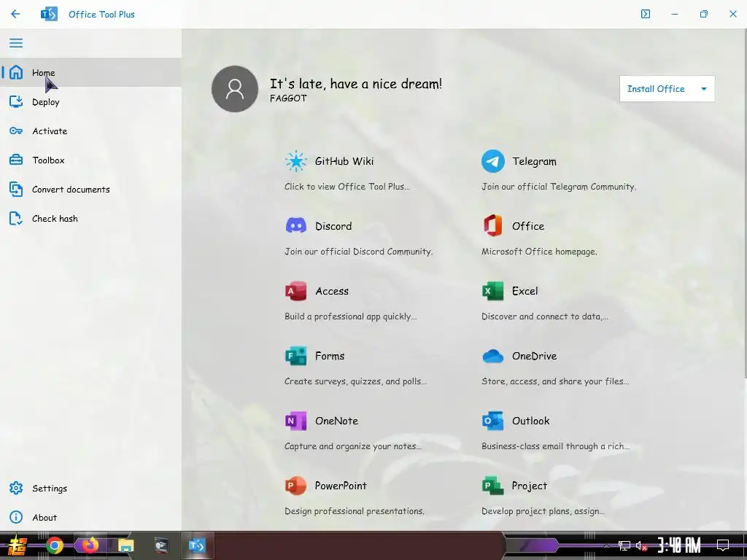This screenshot has height=560, width=747.
Task: Click the OneNote title text
Action: (336, 421)
